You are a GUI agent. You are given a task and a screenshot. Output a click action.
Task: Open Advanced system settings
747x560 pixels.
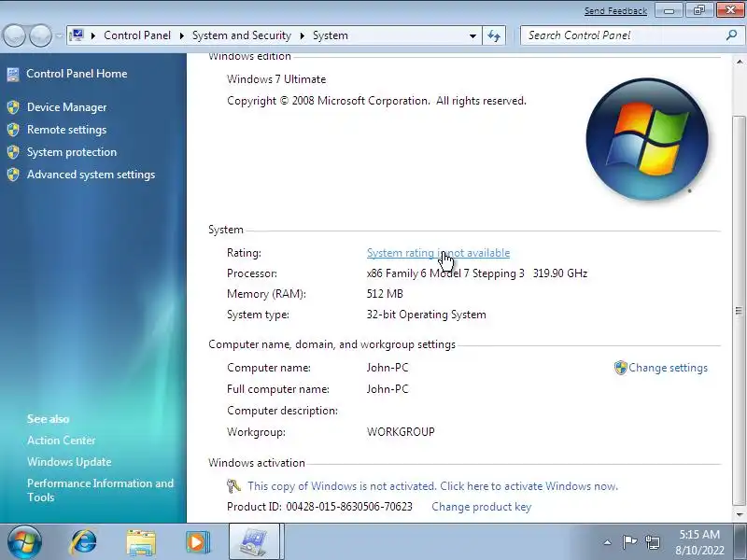pyautogui.click(x=91, y=175)
